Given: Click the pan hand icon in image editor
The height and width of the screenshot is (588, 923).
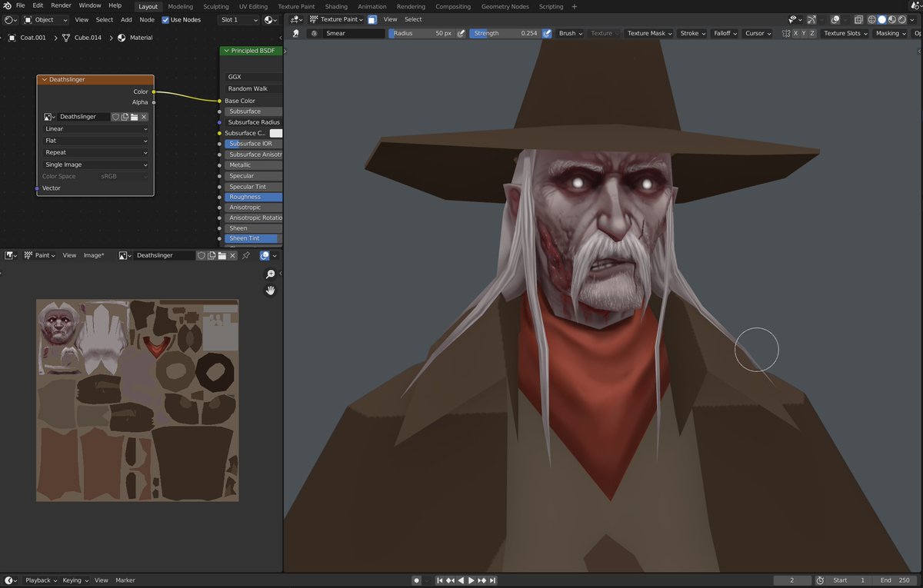Looking at the screenshot, I should pos(270,290).
